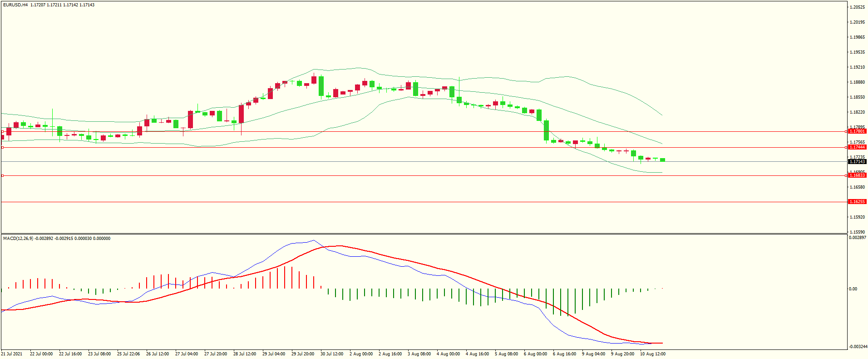Image resolution: width=868 pixels, height=359 pixels.
Task: Select the red 1.17801 price label
Action: coord(857,131)
